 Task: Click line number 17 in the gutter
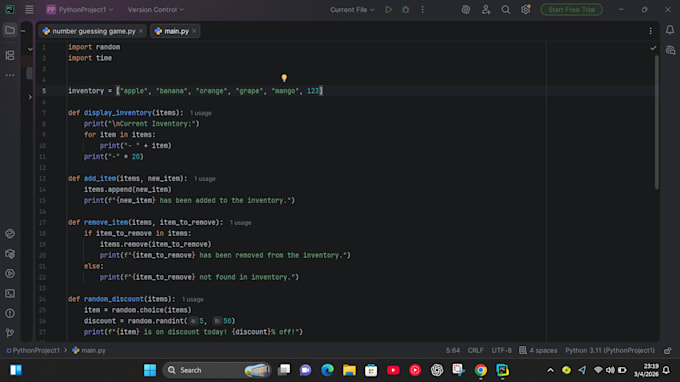click(x=42, y=222)
